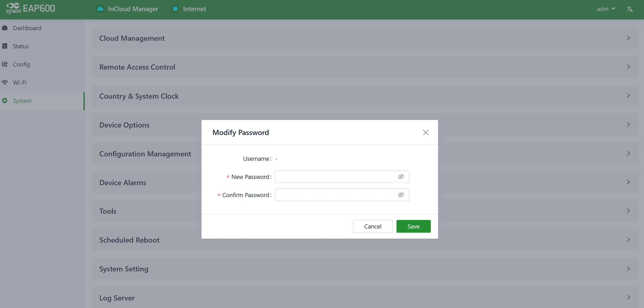Show the New Password text
The width and height of the screenshot is (644, 308).
coord(401,177)
